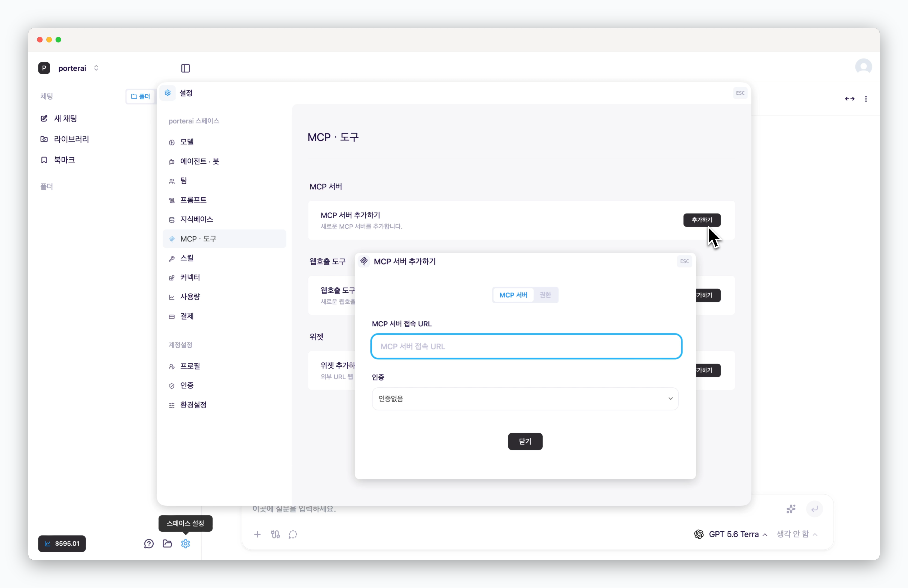Viewport: 908px width, 588px height.
Task: Click the sparkle enhance prompt icon
Action: (x=791, y=509)
